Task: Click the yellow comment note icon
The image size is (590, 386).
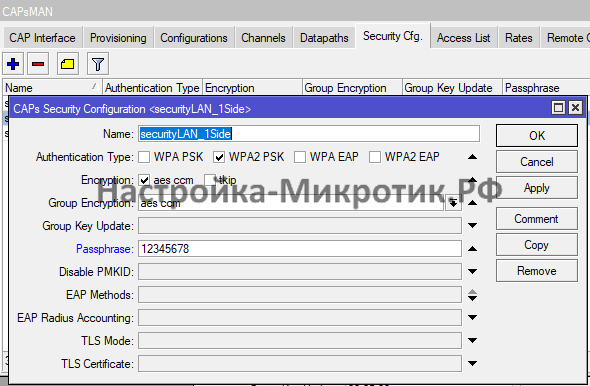Action: pos(68,64)
